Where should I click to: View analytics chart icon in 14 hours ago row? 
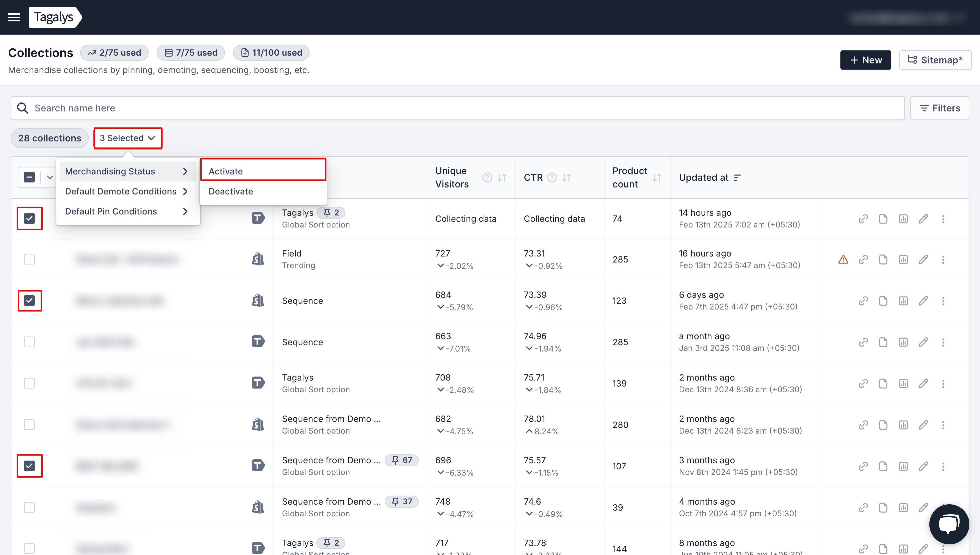tap(903, 219)
